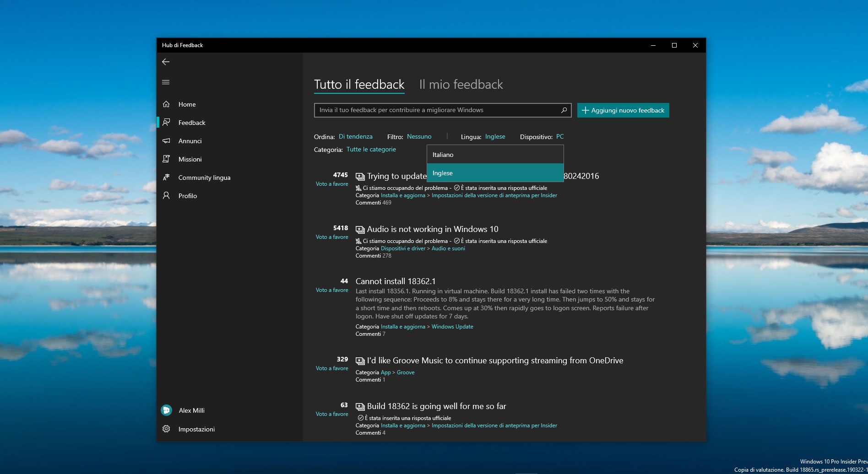Image resolution: width=868 pixels, height=474 pixels.
Task: Click Alex Milli account name
Action: pyautogui.click(x=191, y=410)
